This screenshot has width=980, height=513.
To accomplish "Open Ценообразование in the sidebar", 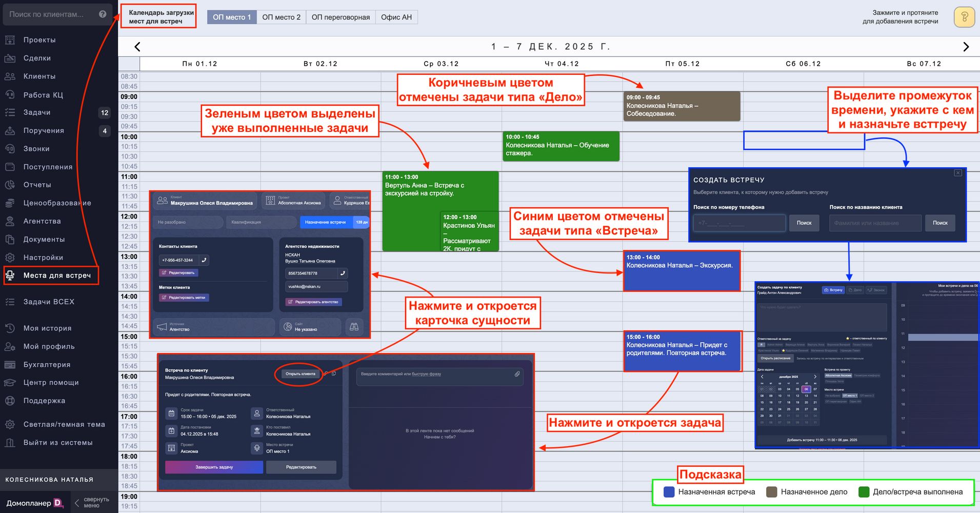I will tap(57, 203).
